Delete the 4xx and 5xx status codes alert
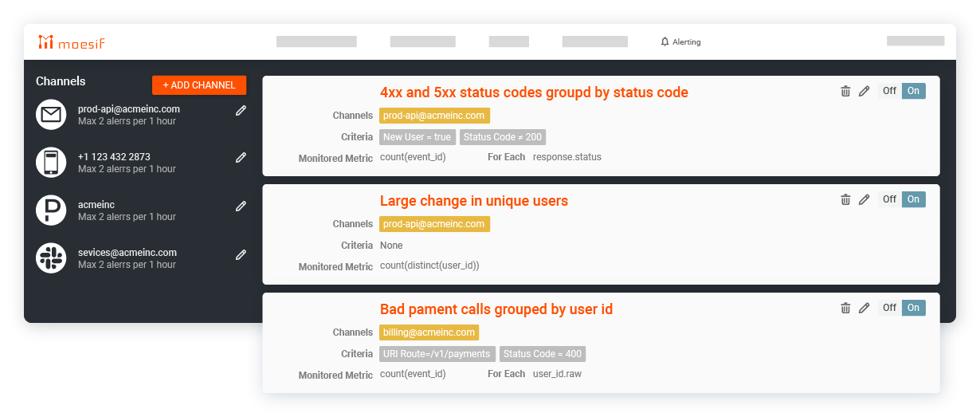 click(845, 91)
